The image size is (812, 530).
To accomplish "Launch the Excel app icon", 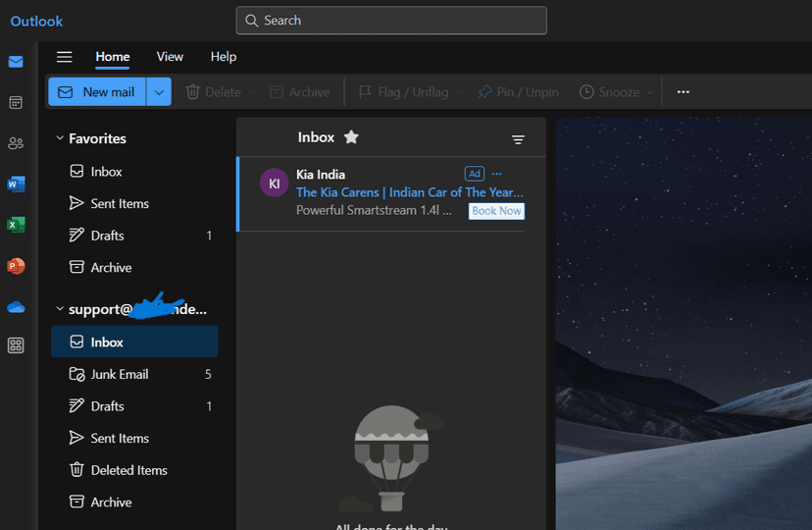I will [16, 225].
